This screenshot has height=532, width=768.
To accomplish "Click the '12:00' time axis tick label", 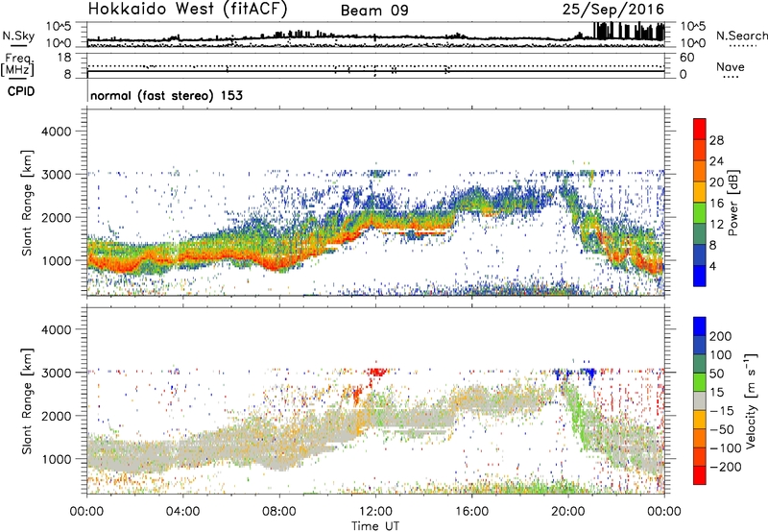I will (375, 512).
